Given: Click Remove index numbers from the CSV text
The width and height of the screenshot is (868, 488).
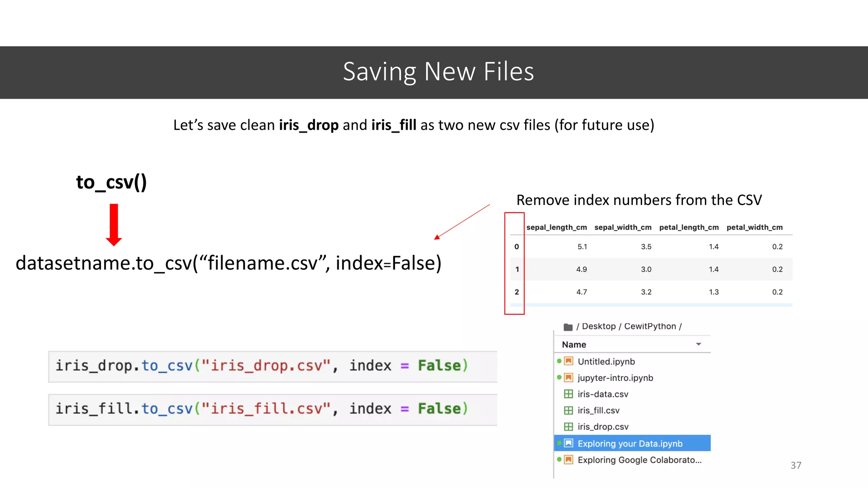Looking at the screenshot, I should tap(639, 200).
